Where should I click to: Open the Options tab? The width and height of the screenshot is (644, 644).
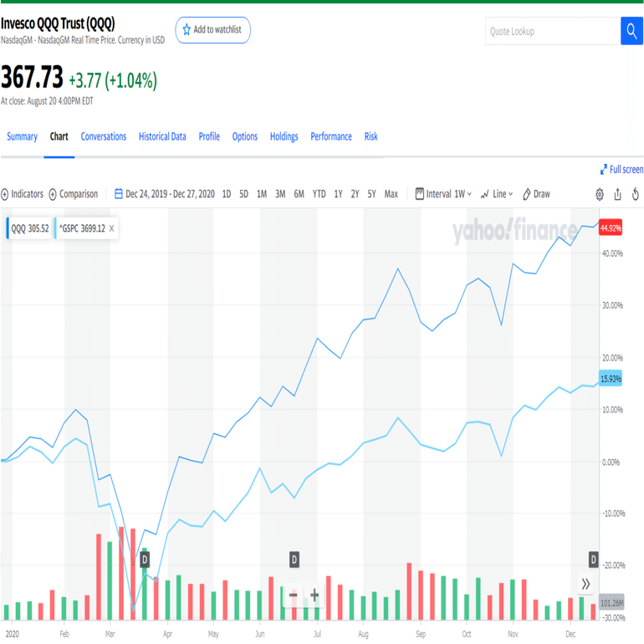(x=245, y=137)
